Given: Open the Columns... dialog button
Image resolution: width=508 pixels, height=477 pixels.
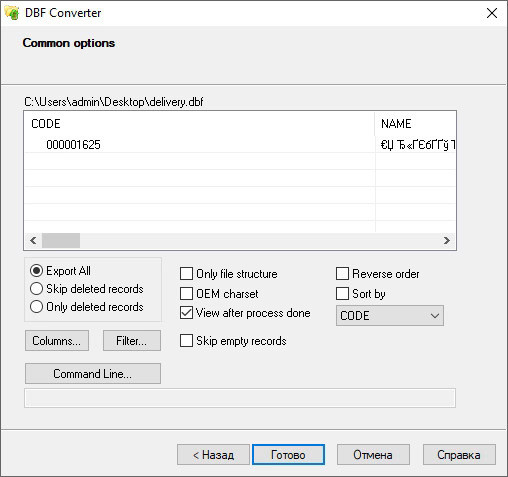Looking at the screenshot, I should 57,341.
